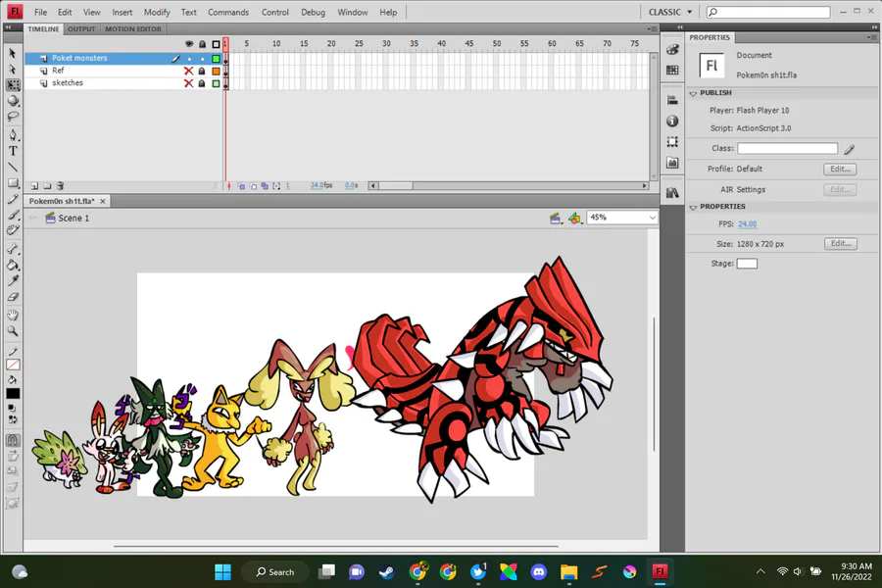Click the New Layer icon
This screenshot has height=588, width=882.
(34, 185)
